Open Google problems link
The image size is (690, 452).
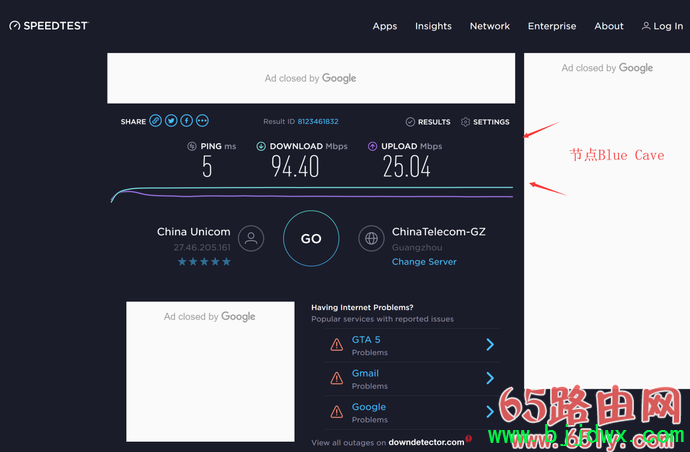369,407
